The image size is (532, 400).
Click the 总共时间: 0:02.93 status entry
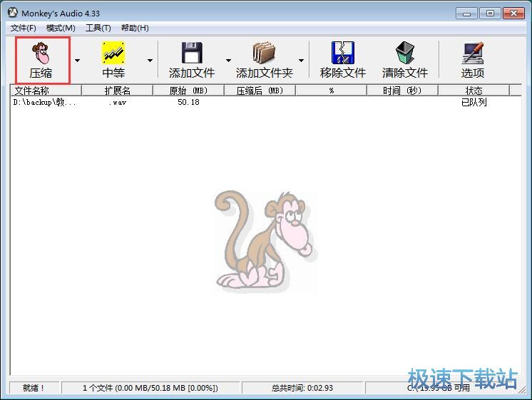tap(302, 388)
